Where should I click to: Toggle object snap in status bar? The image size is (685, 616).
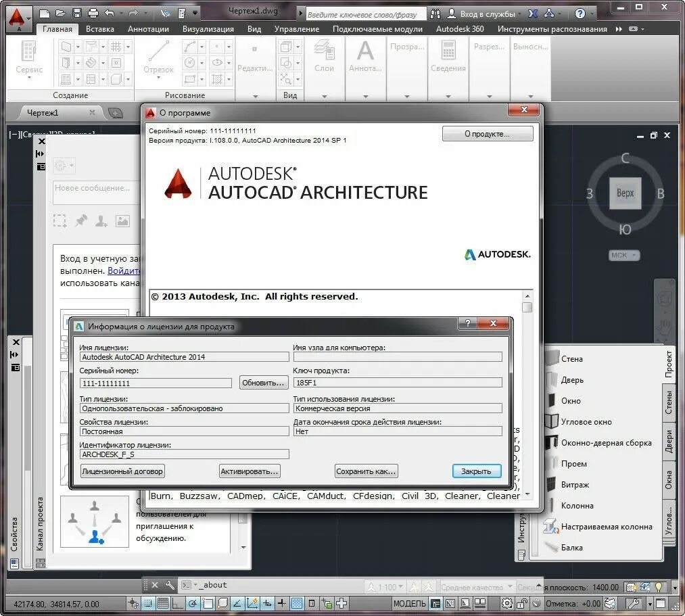[x=208, y=604]
